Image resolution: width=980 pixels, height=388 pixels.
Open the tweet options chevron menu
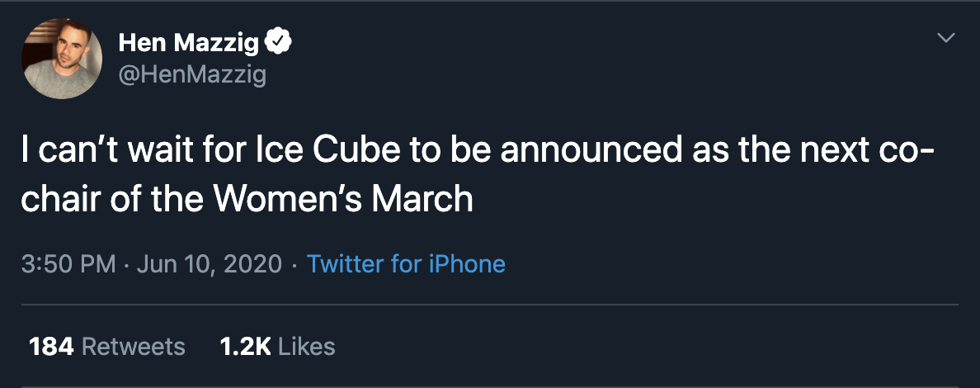pos(946,38)
